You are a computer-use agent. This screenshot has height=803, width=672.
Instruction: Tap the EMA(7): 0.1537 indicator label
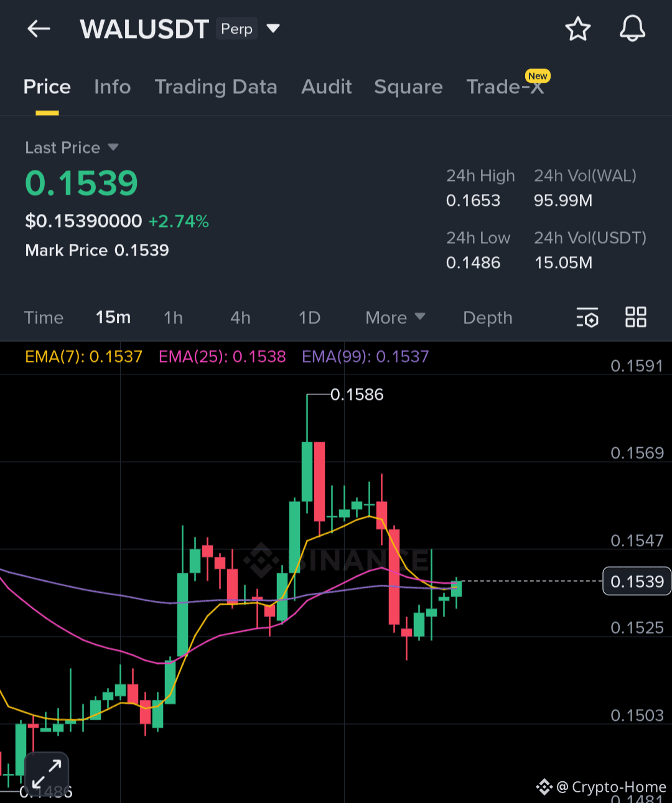pos(83,356)
